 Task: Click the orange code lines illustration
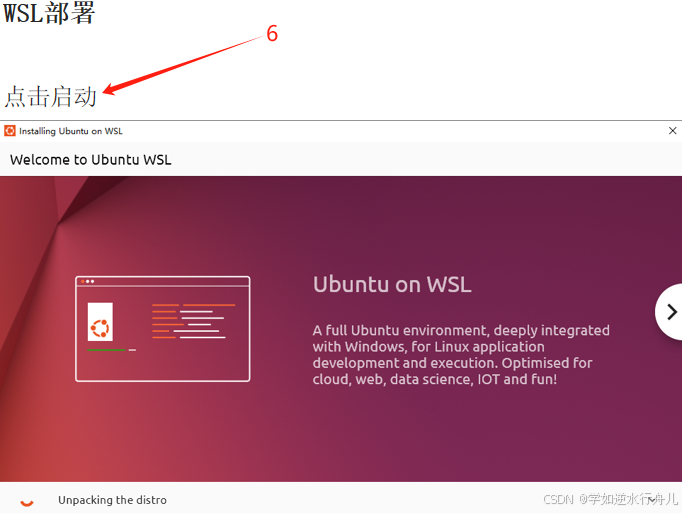[194, 321]
